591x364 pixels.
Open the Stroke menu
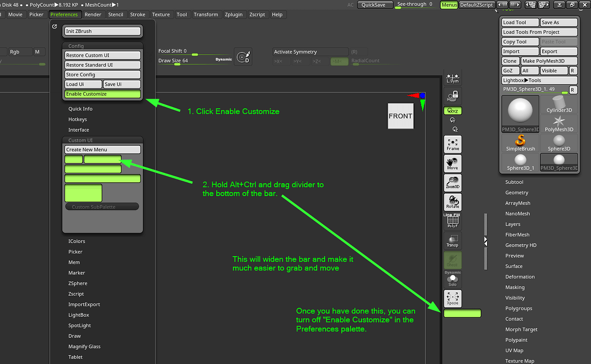coord(137,15)
